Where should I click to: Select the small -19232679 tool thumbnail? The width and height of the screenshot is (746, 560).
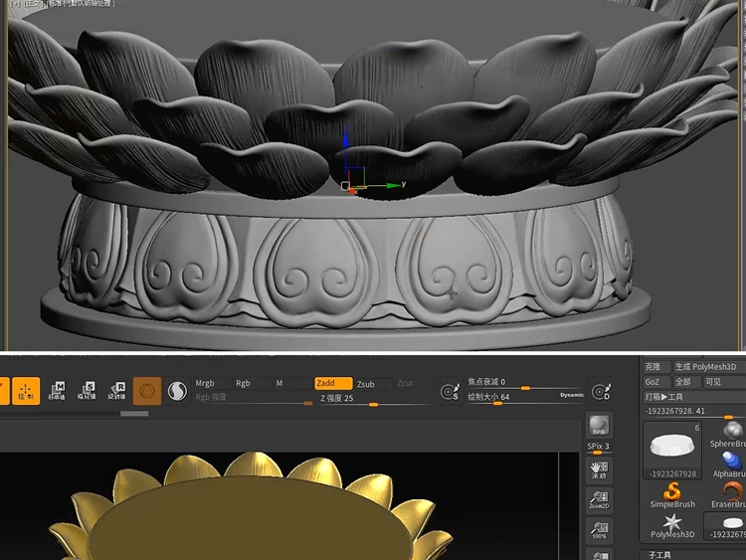click(x=725, y=526)
